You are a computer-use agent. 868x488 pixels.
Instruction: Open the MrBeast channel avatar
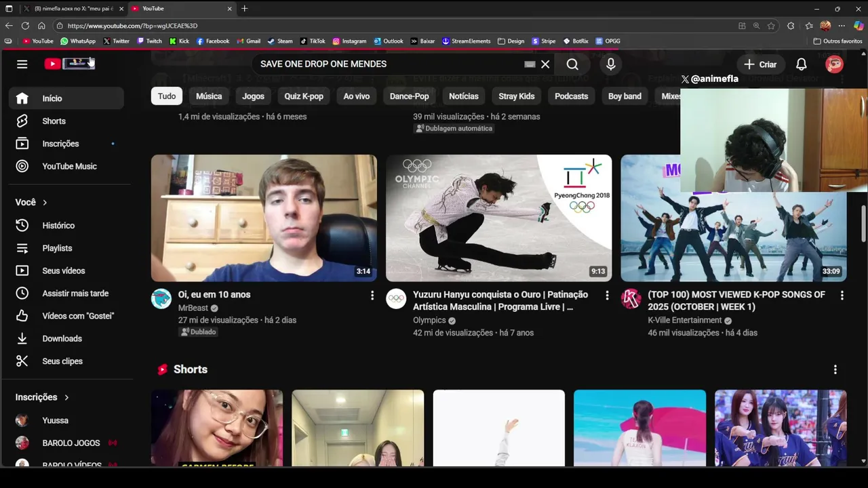(x=161, y=299)
